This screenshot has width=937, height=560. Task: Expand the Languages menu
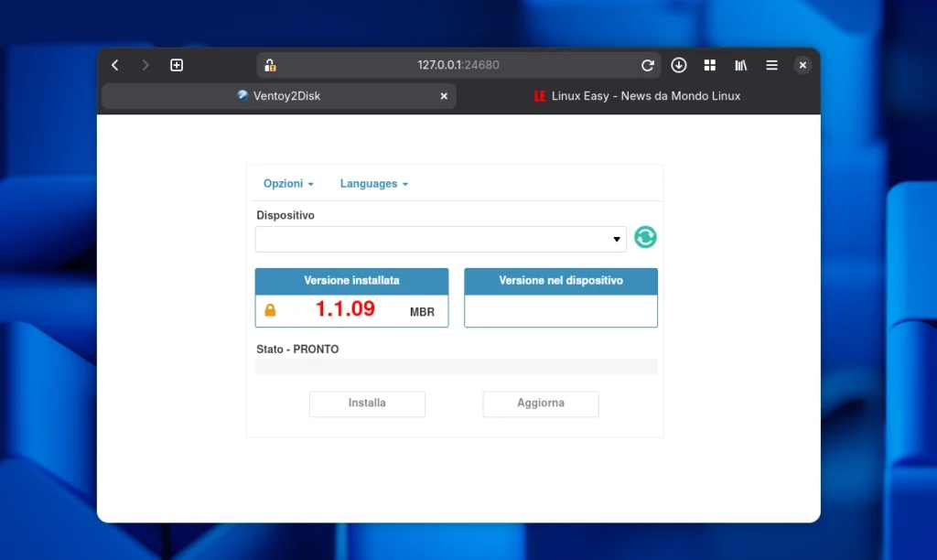pyautogui.click(x=372, y=183)
